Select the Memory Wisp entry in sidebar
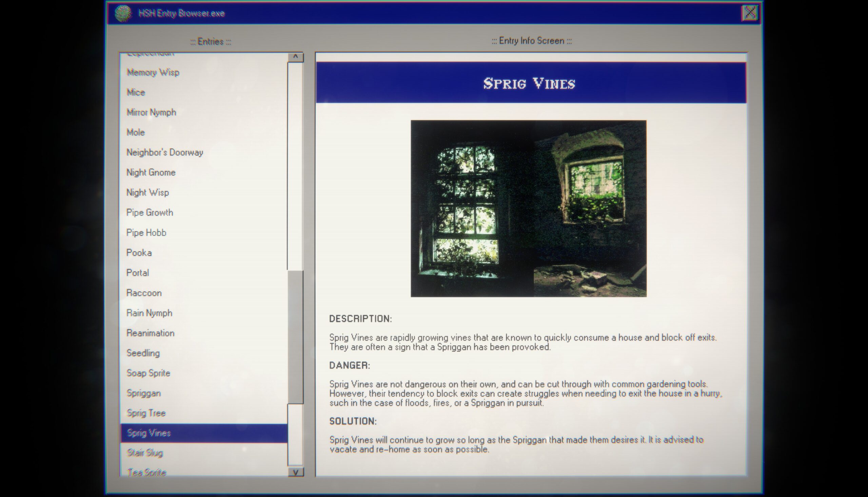The width and height of the screenshot is (868, 497). click(153, 72)
